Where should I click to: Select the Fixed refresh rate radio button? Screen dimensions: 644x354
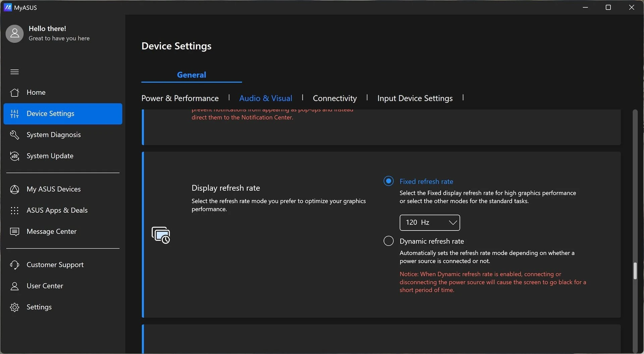(x=388, y=181)
